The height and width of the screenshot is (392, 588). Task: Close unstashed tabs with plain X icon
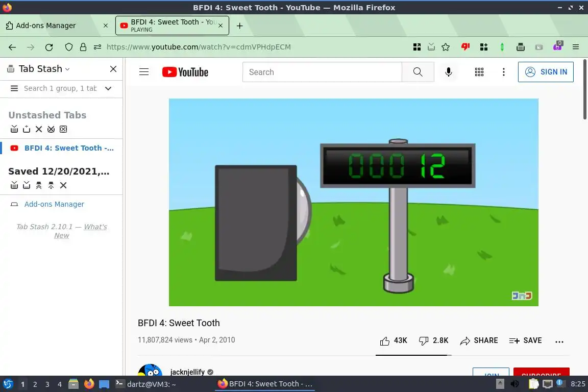point(39,129)
